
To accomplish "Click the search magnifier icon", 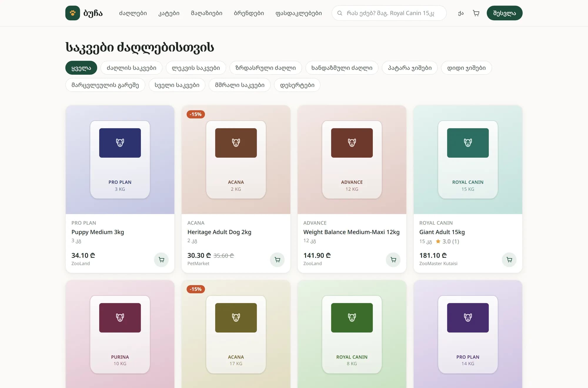I will coord(340,13).
